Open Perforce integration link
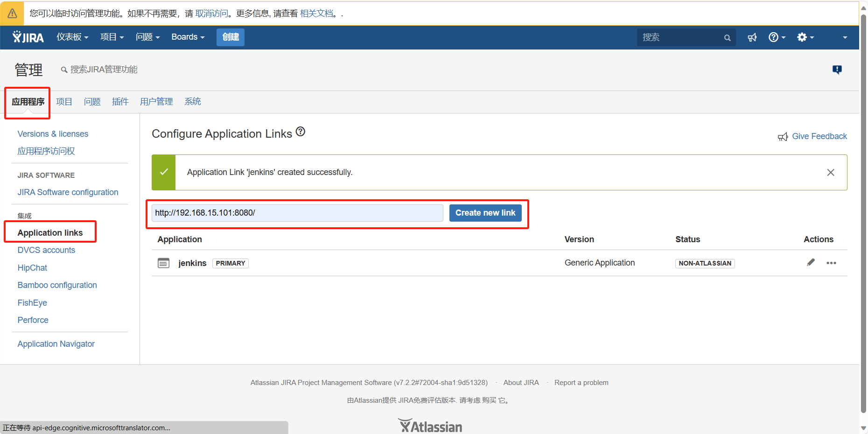This screenshot has width=868, height=434. pos(33,320)
